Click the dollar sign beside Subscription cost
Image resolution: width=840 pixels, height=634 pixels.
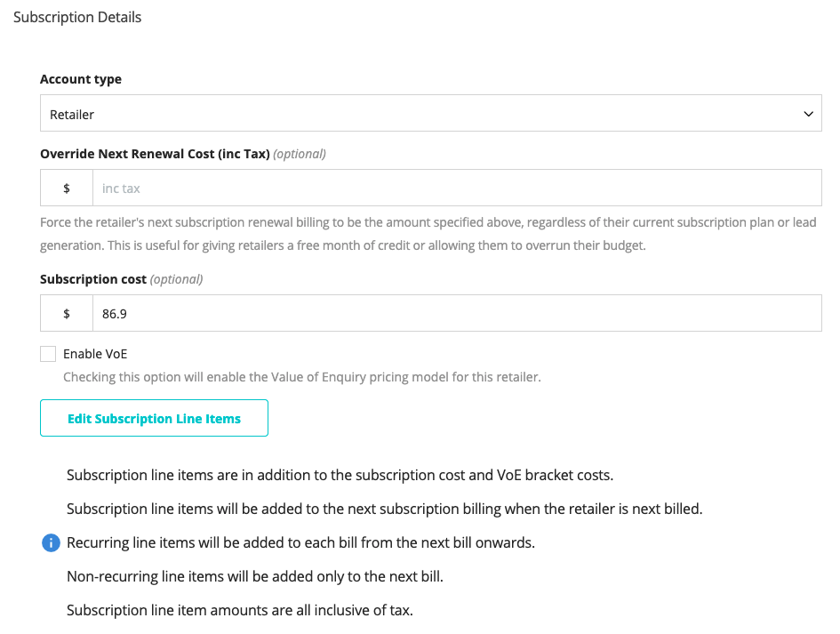click(67, 314)
